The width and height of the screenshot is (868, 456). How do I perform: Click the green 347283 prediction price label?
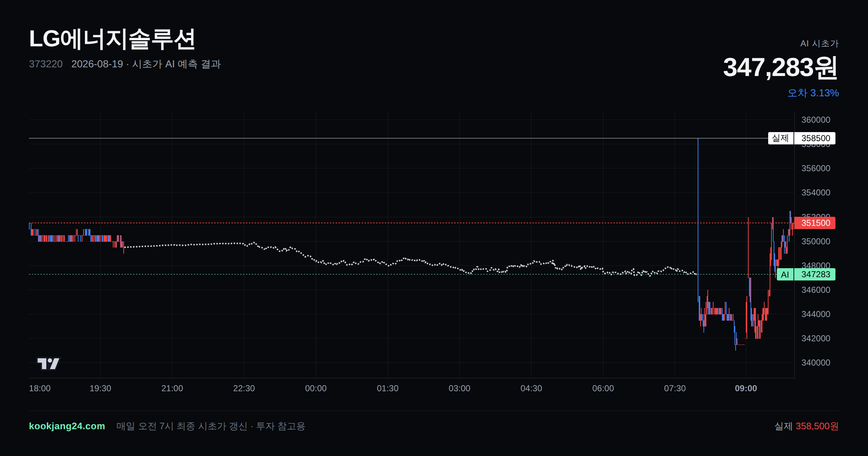click(x=815, y=274)
